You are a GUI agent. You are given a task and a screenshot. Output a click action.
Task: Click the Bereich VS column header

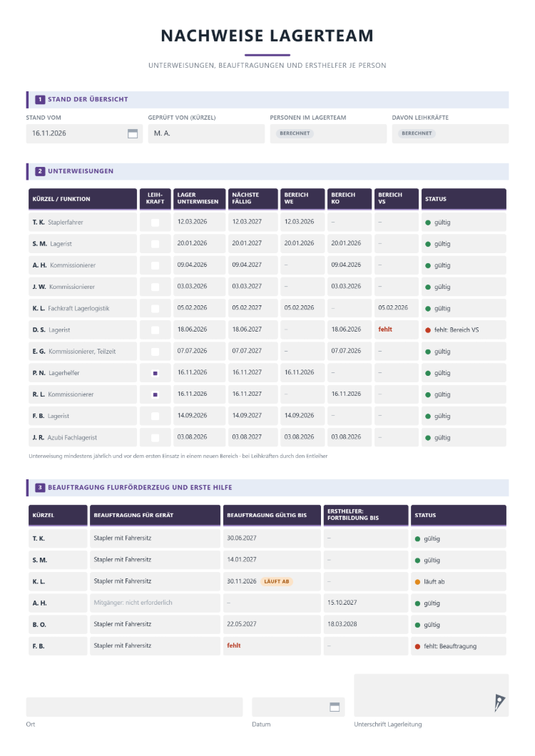click(397, 199)
